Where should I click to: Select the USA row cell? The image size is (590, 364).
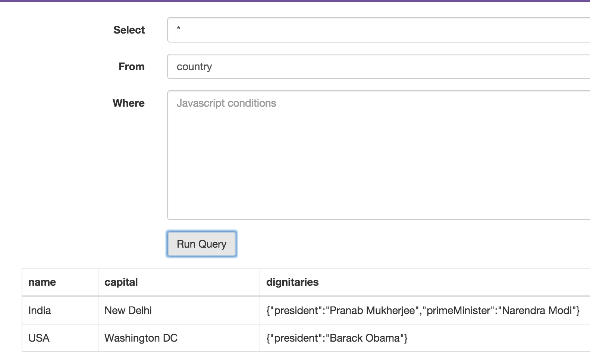38,338
